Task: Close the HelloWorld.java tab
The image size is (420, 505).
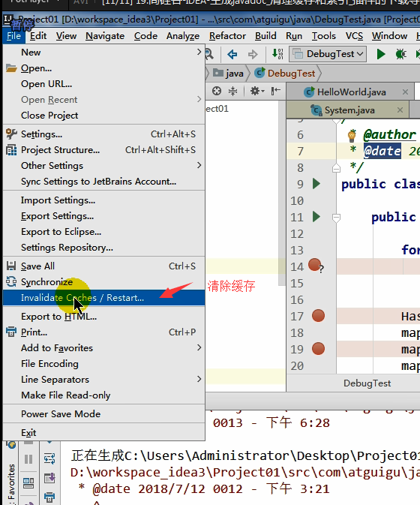Action: point(405,92)
